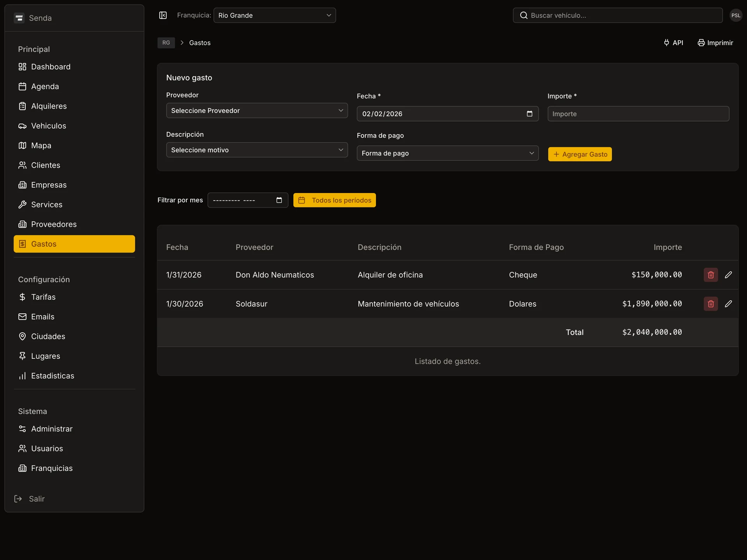Delete the Soldasur expense row
This screenshot has width=747, height=560.
point(710,304)
